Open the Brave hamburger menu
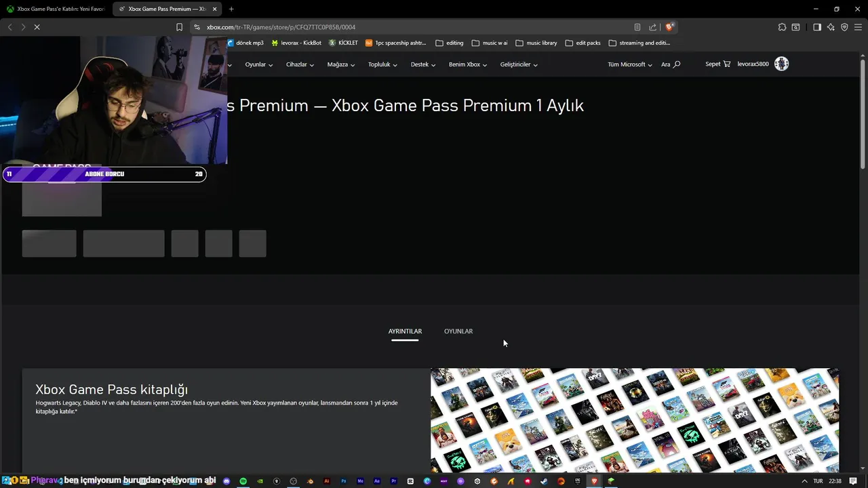The width and height of the screenshot is (868, 488). click(x=858, y=27)
